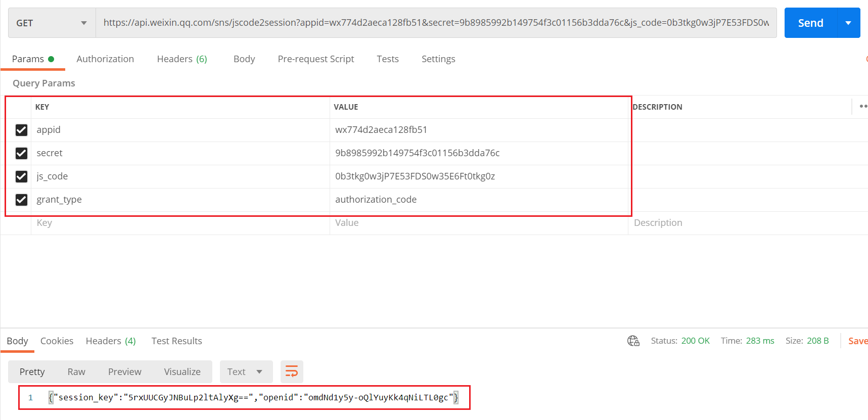Screen dimensions: 868x420
Task: Open the three-dots column options menu
Action: (863, 106)
